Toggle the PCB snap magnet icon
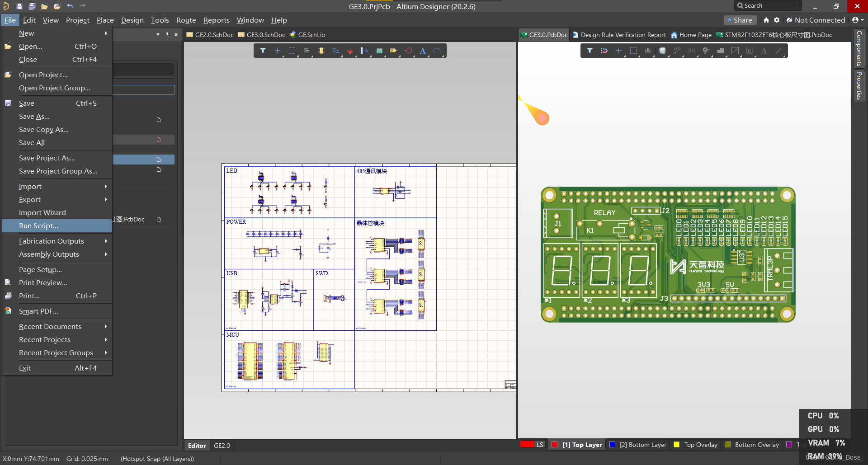The image size is (868, 465). (604, 51)
